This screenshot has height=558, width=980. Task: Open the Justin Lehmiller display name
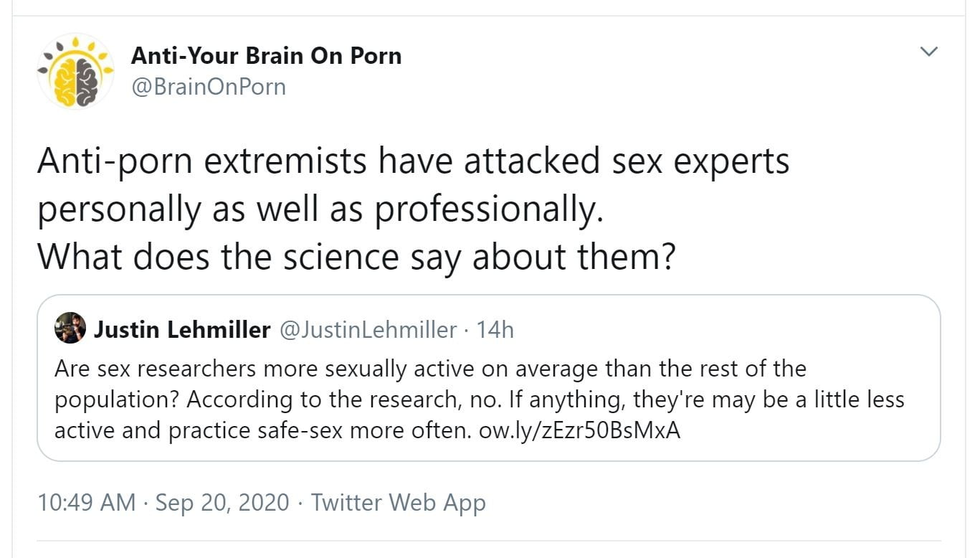pos(182,329)
